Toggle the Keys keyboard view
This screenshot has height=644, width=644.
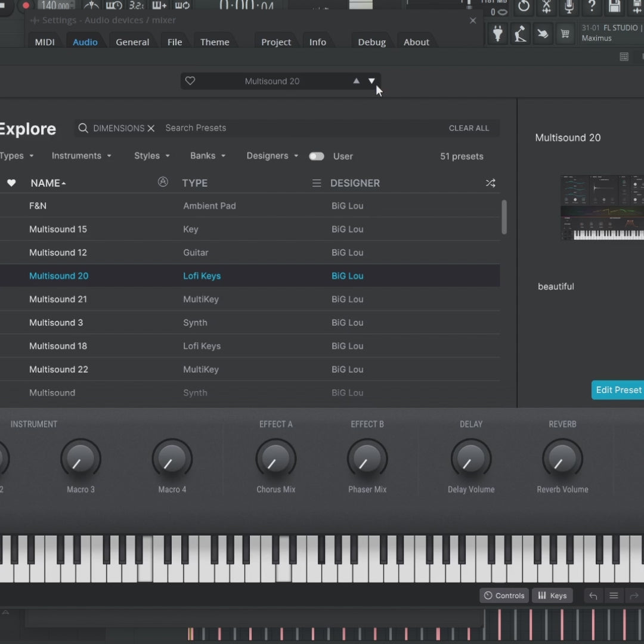pos(552,596)
